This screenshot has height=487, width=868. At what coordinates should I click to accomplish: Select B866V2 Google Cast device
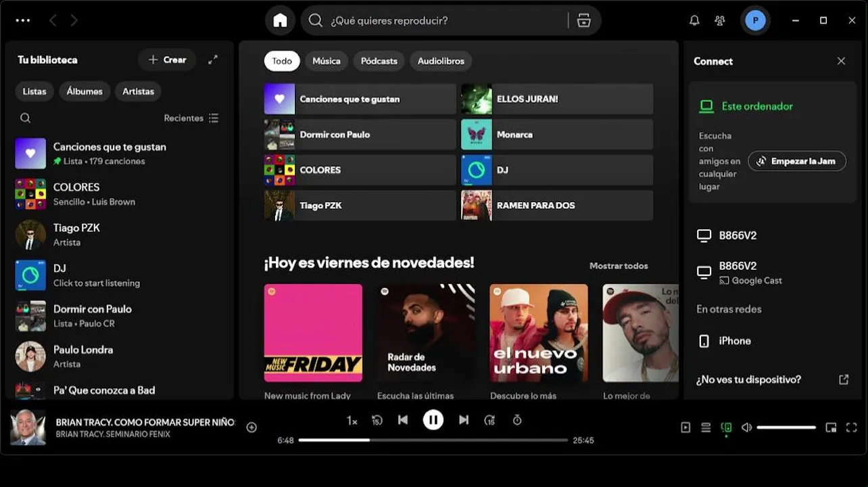tap(773, 273)
